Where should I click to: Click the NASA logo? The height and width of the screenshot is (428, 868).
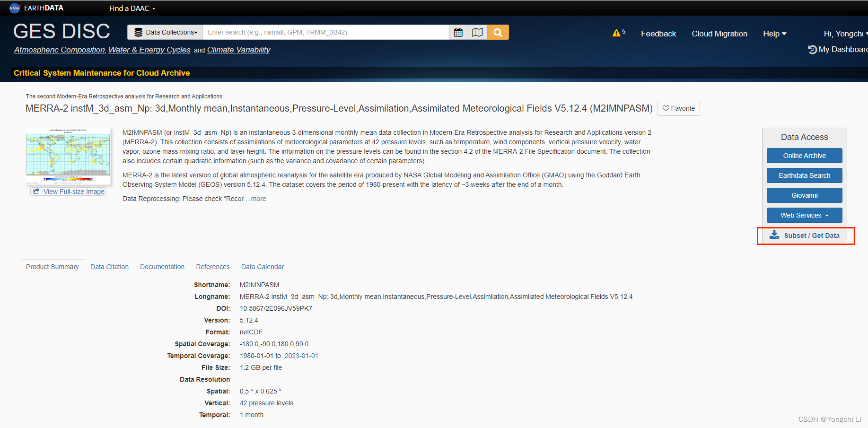coord(14,8)
